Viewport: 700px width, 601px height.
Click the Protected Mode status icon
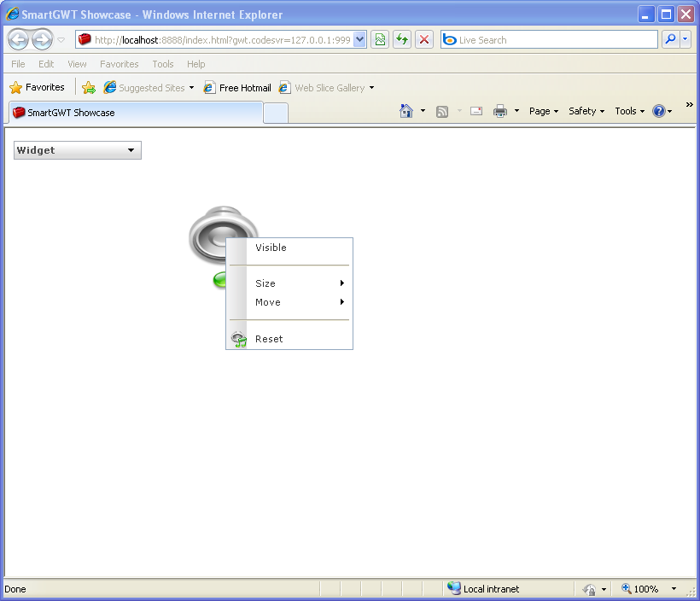[589, 589]
